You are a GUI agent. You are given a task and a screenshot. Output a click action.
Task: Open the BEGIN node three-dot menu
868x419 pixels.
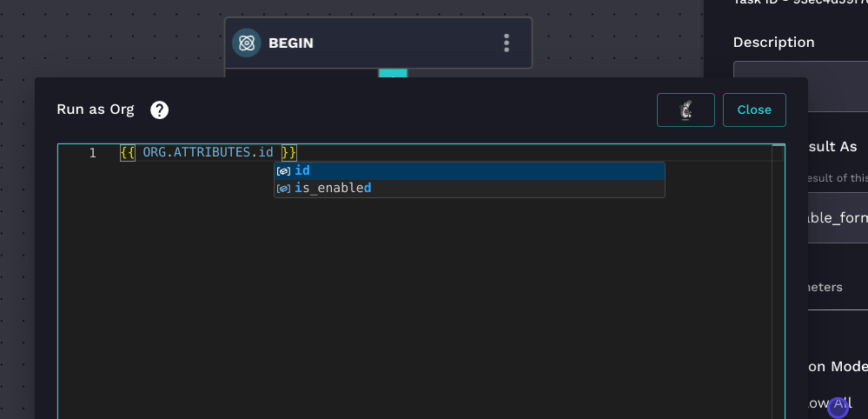(507, 43)
